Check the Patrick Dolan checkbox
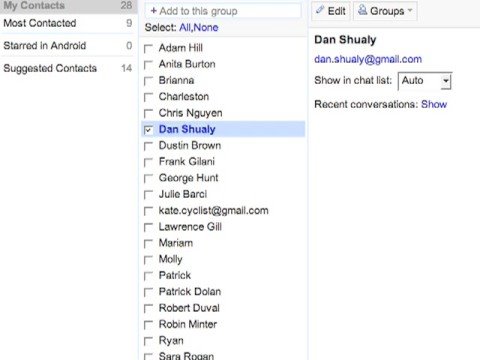This screenshot has height=360, width=480. coord(148,292)
